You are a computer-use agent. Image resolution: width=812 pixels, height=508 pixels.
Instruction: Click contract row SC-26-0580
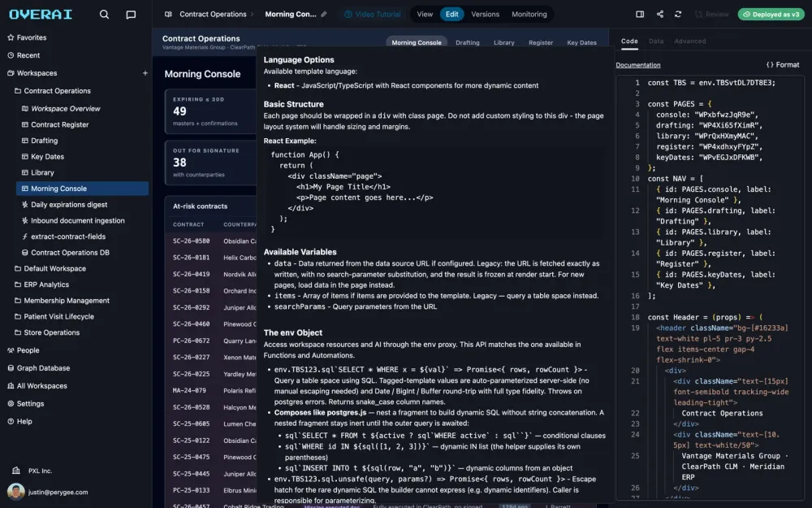[x=211, y=241]
